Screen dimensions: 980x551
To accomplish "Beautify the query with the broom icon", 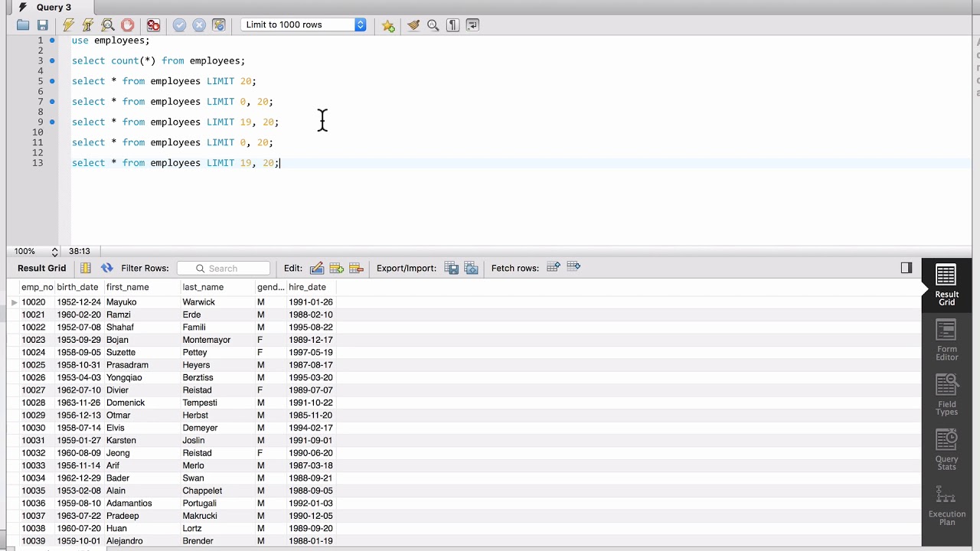I will [x=413, y=25].
